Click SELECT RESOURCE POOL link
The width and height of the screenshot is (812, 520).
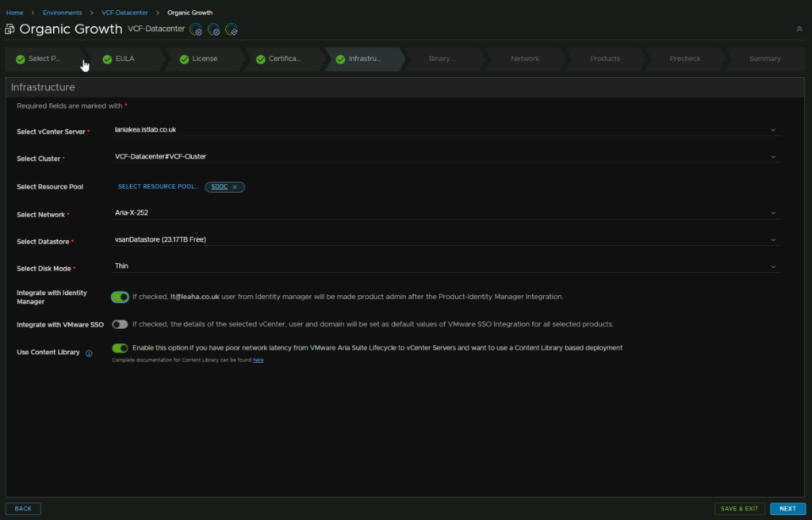click(x=158, y=186)
